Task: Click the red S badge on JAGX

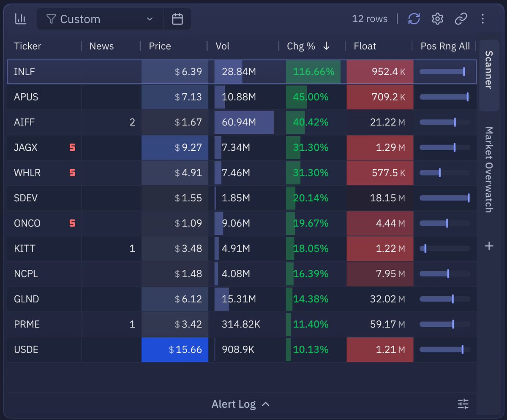Action: click(72, 147)
